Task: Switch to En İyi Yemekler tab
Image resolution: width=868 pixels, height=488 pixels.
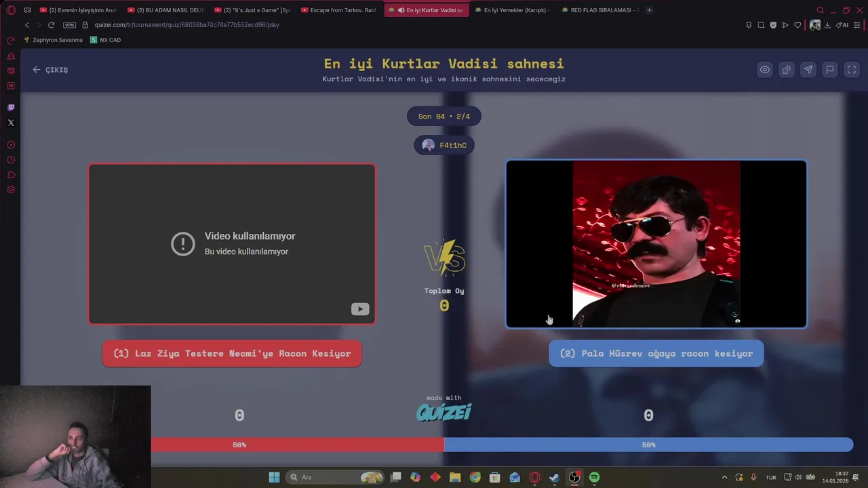Action: pos(513,10)
